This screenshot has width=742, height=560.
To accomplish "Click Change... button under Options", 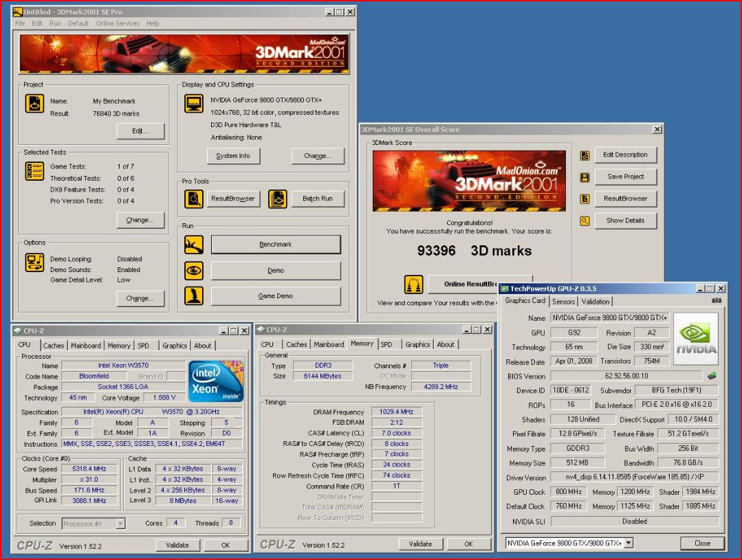I will 140,298.
